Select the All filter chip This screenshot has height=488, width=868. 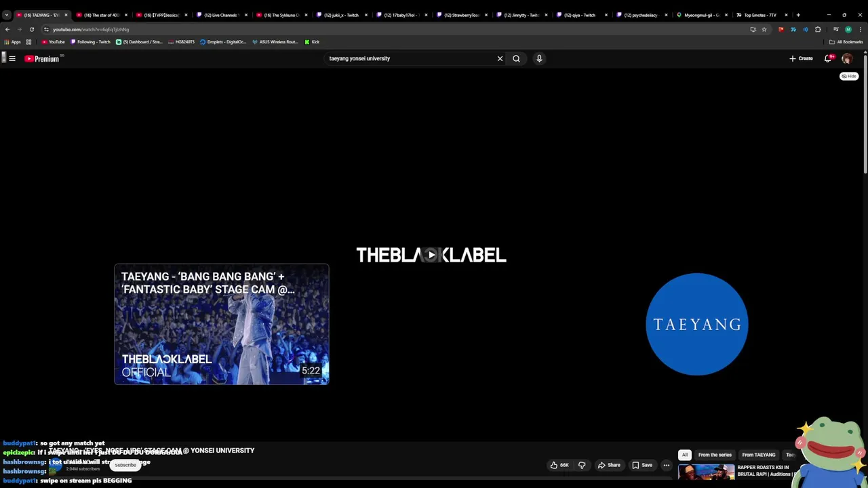point(685,455)
